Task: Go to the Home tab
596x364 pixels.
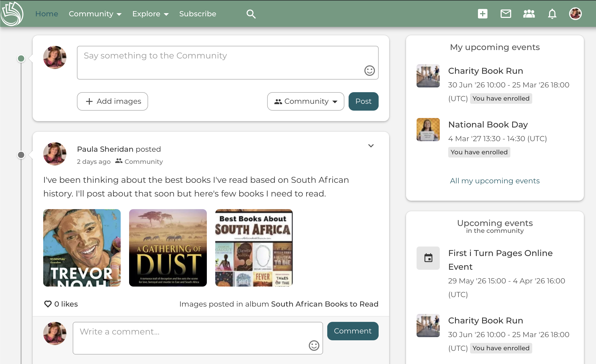Action: 47,14
